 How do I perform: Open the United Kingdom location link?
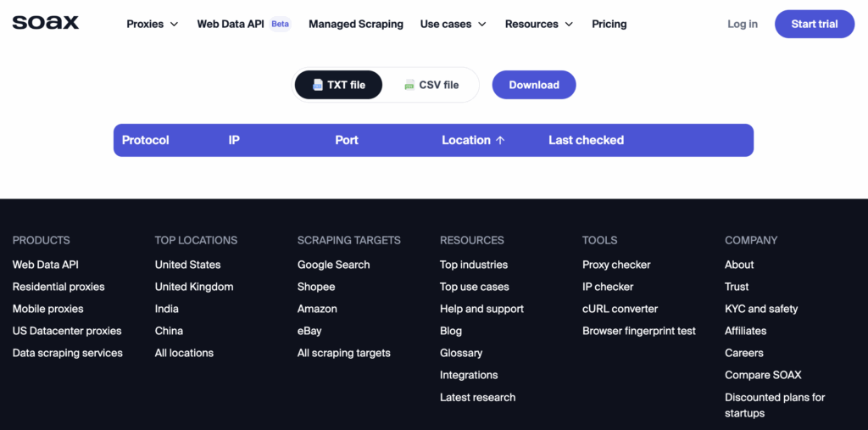tap(194, 287)
